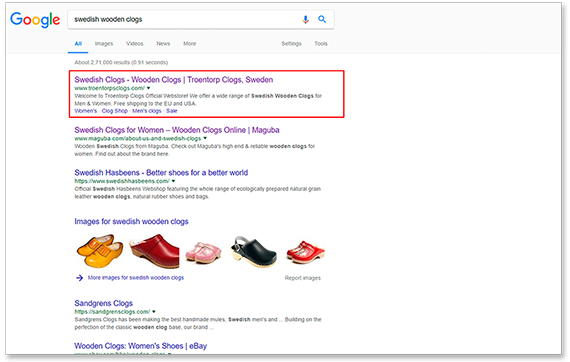Switch to the Images tab
570x362 pixels.
pyautogui.click(x=104, y=44)
